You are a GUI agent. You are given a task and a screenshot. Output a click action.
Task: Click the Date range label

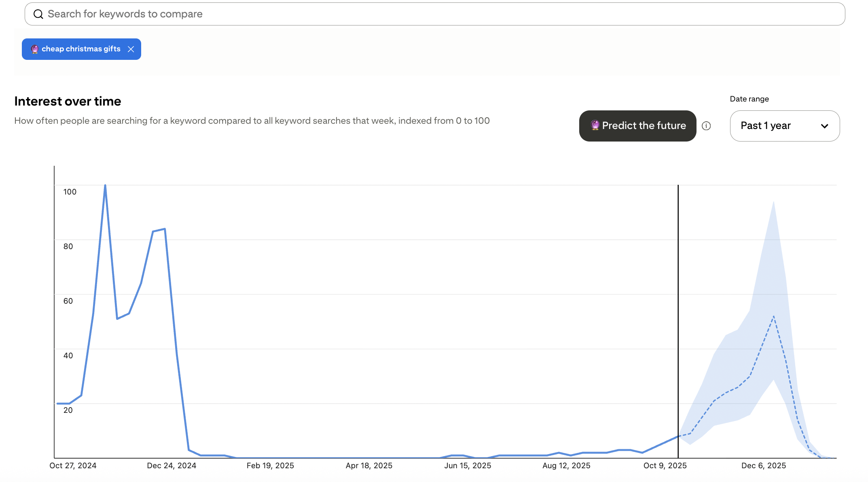pyautogui.click(x=749, y=99)
